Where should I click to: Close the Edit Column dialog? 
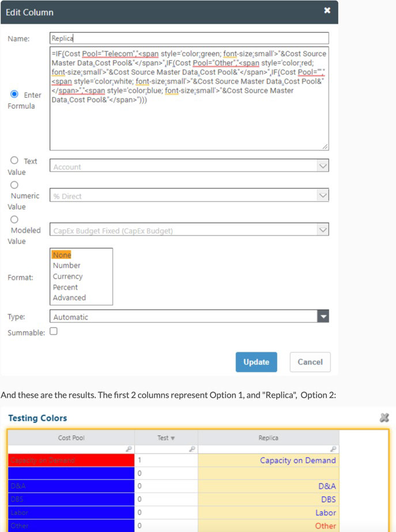[x=327, y=10]
